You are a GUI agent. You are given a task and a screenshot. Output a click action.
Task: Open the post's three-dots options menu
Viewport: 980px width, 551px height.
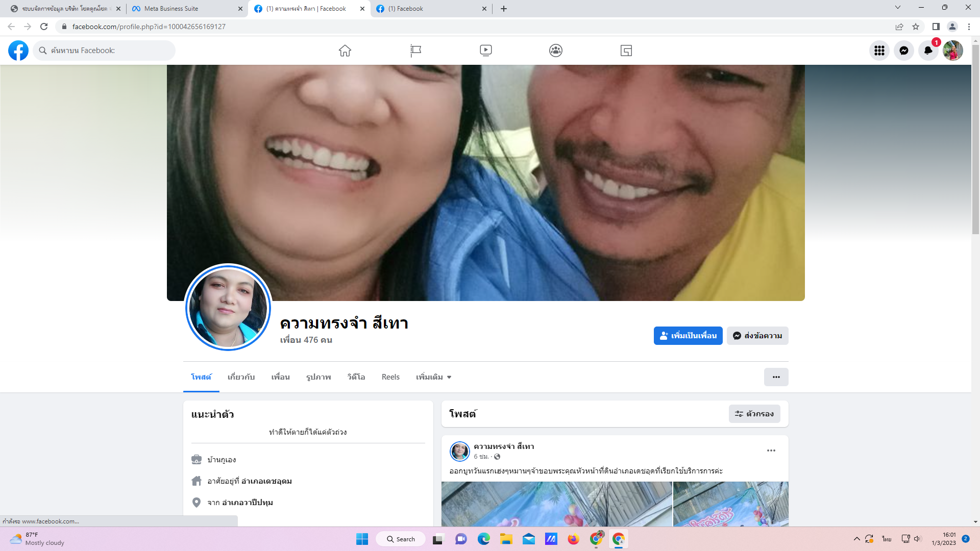click(771, 450)
